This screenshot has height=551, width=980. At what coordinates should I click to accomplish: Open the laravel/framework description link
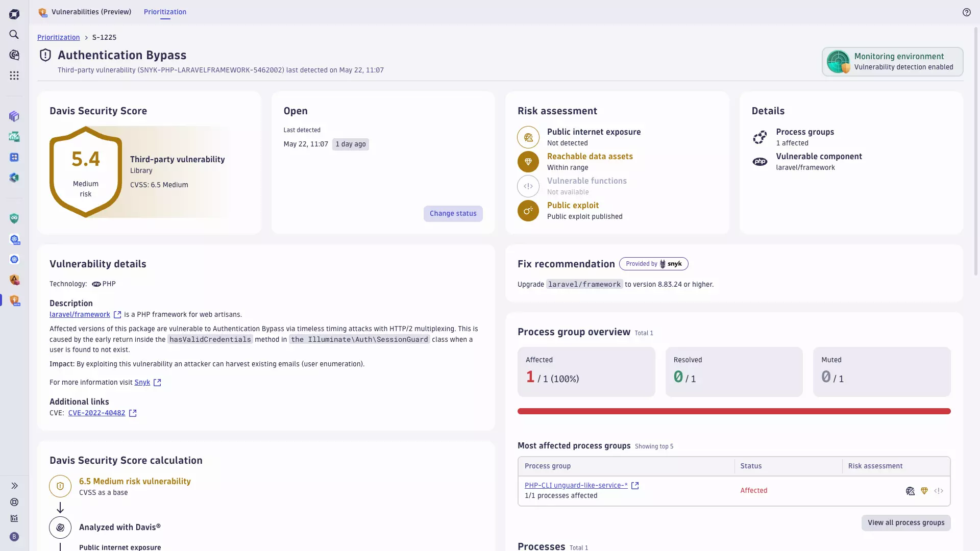80,315
